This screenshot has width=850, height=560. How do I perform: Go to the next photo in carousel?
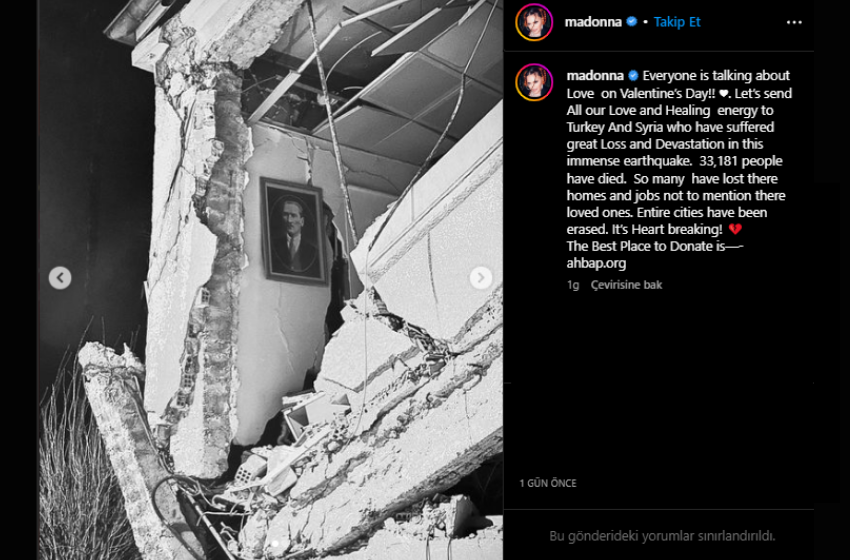coord(480,278)
